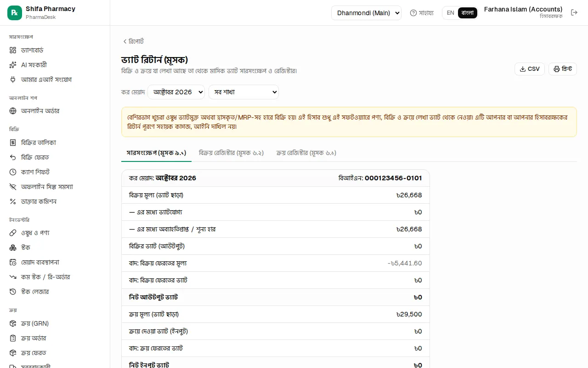
Task: Go back to রিপোর্ট reports
Action: point(133,41)
